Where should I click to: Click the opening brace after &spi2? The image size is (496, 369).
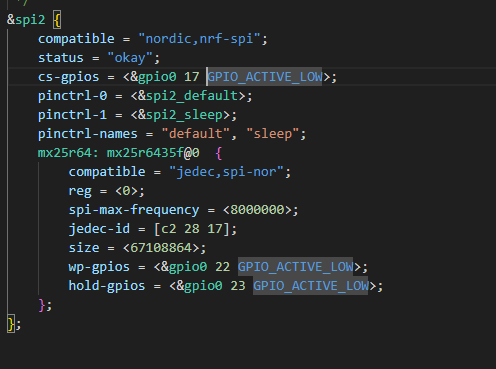pos(57,20)
